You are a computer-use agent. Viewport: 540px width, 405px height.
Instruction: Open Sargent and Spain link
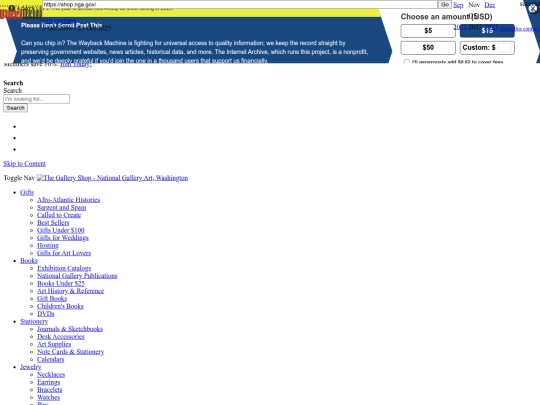pyautogui.click(x=62, y=207)
